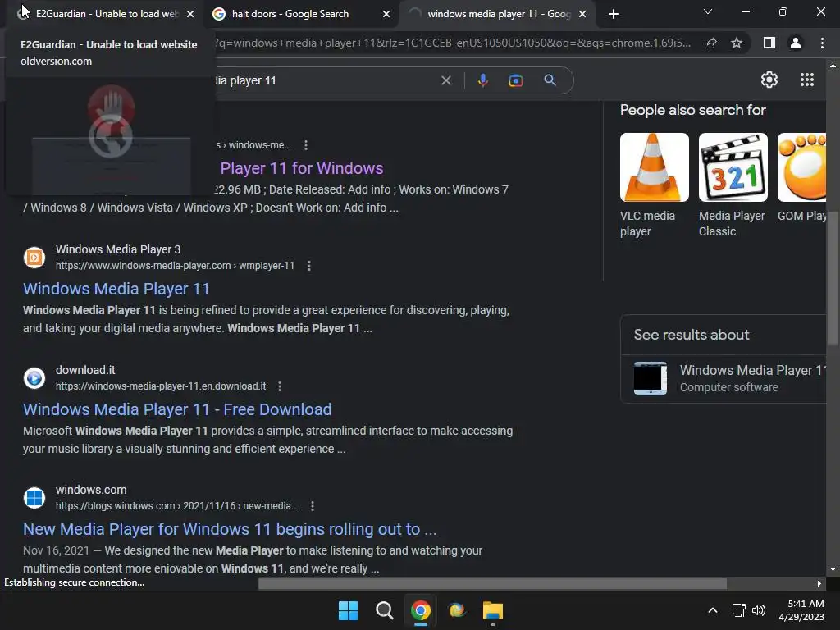
Task: Bookmark this page with the star icon
Action: click(737, 43)
